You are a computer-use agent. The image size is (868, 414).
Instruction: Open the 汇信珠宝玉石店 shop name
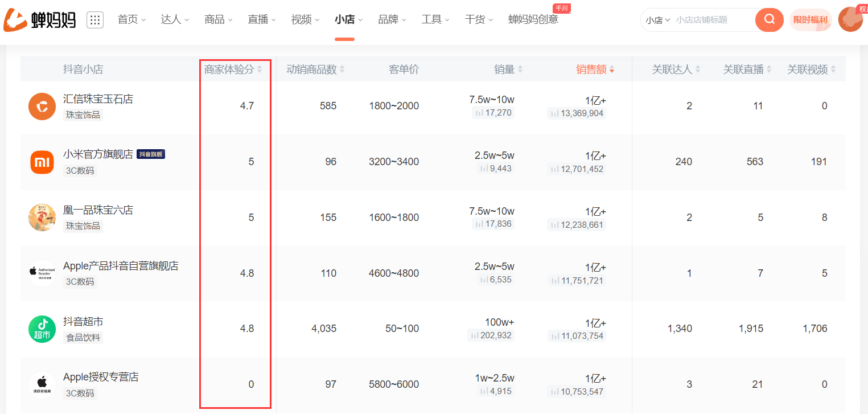pos(98,99)
